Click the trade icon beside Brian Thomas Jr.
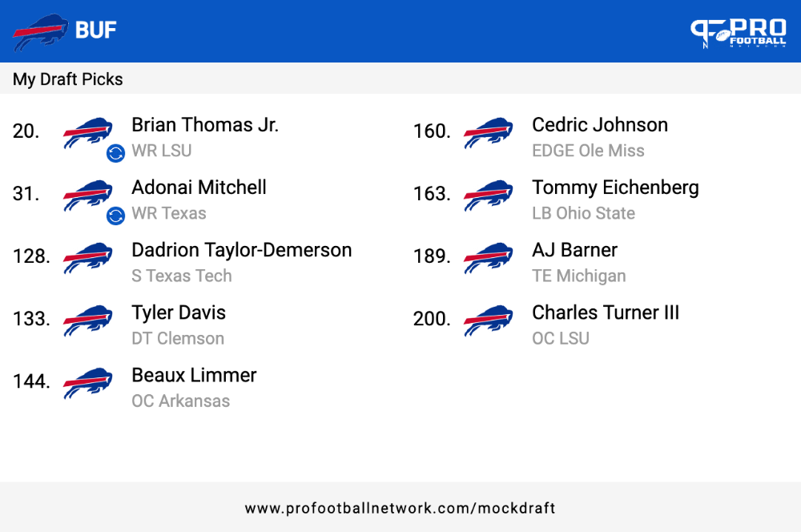The width and height of the screenshot is (801, 532). [x=115, y=153]
